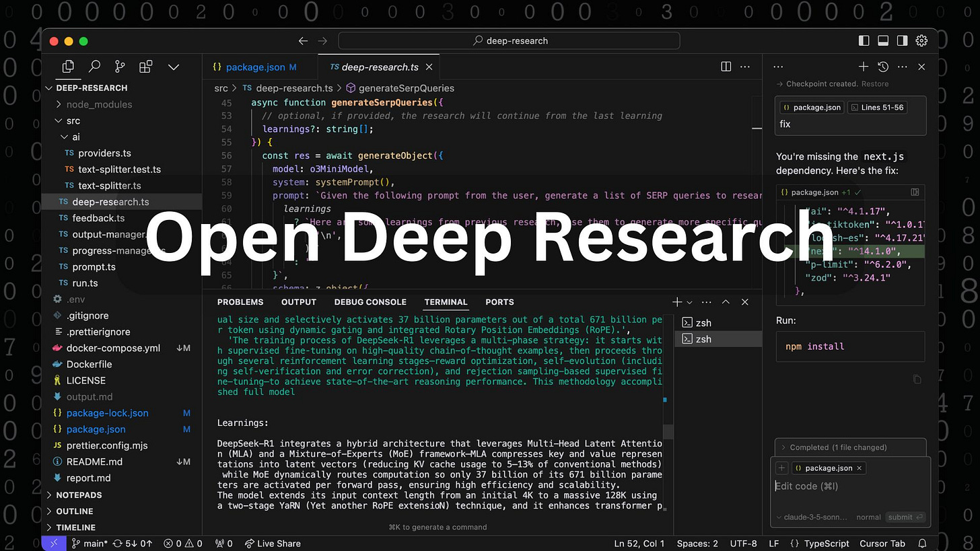Open feedback.ts in the explorer

coord(98,218)
